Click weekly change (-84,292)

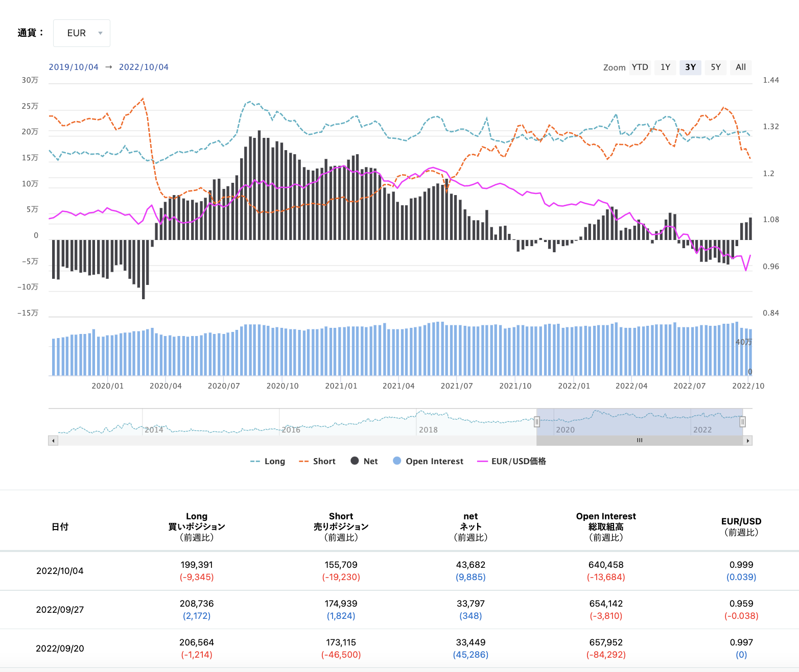pyautogui.click(x=606, y=655)
